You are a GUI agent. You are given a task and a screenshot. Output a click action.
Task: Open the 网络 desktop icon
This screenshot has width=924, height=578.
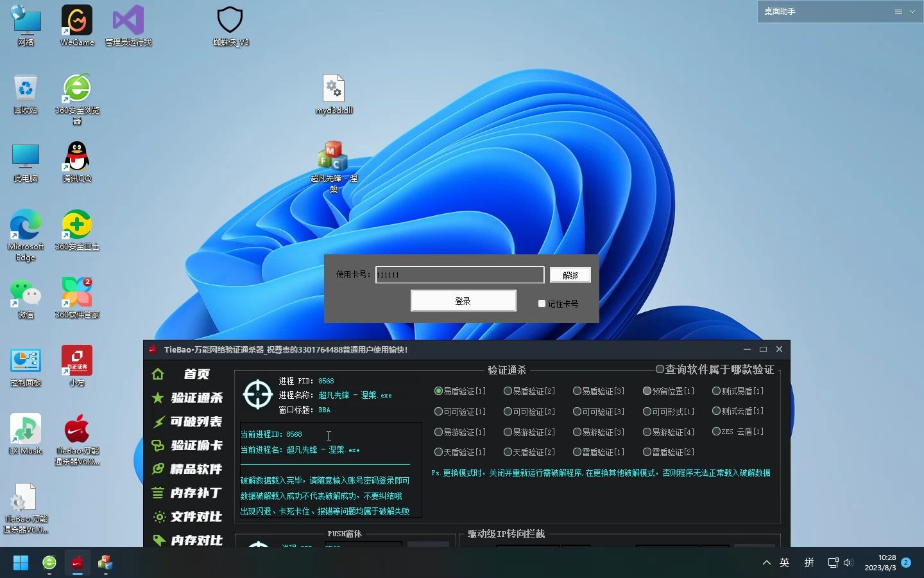(26, 26)
